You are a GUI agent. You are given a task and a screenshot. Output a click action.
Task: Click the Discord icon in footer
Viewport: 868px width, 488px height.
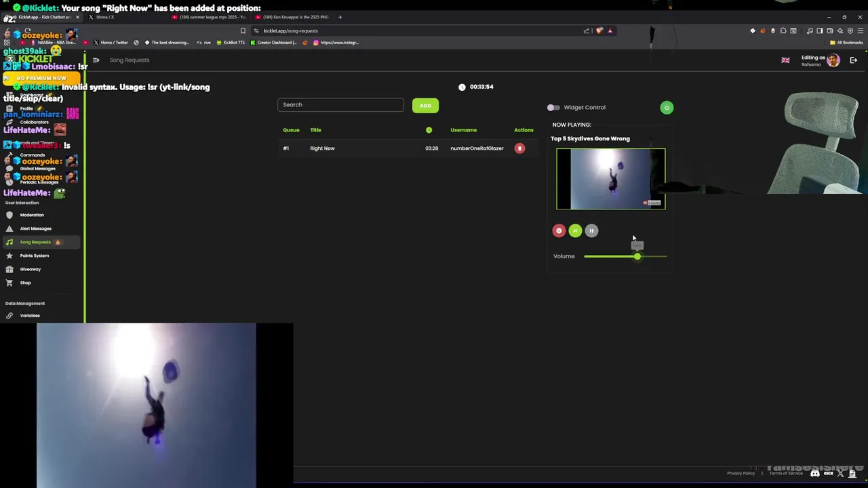815,474
